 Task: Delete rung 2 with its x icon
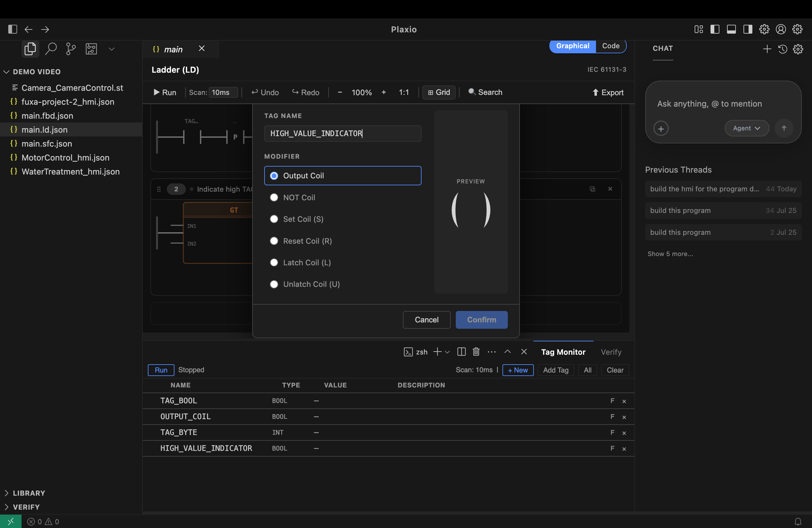point(610,189)
